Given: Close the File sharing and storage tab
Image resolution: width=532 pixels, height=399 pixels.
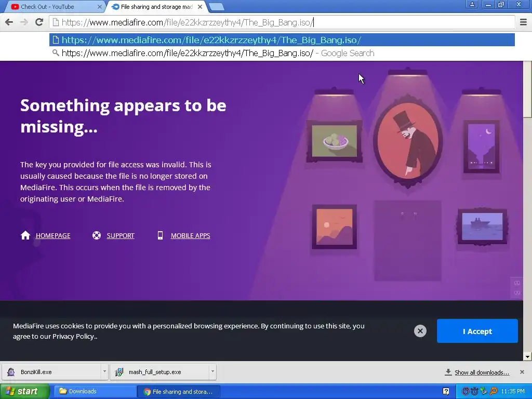Looking at the screenshot, I should tap(200, 6).
